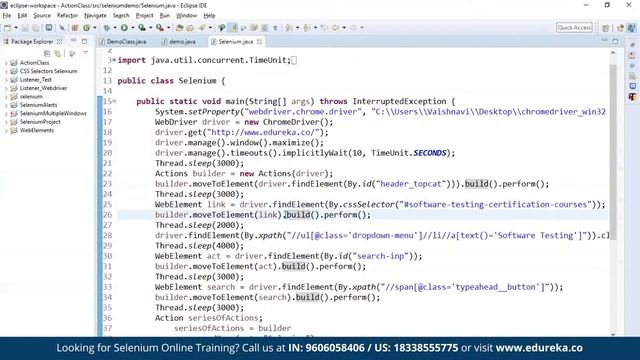Click the External Tools run icon
640x360 pixels.
point(160,28)
